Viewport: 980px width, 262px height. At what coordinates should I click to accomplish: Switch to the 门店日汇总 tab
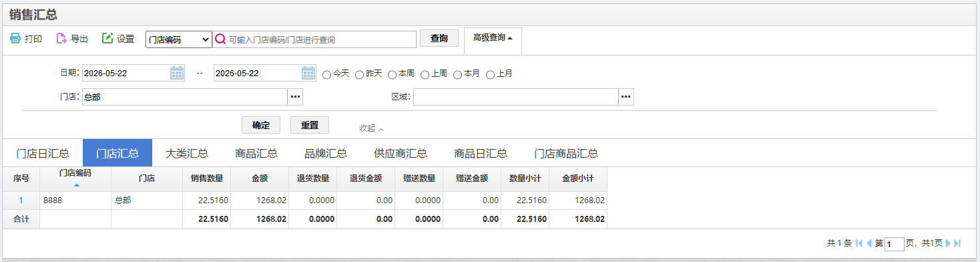click(43, 153)
